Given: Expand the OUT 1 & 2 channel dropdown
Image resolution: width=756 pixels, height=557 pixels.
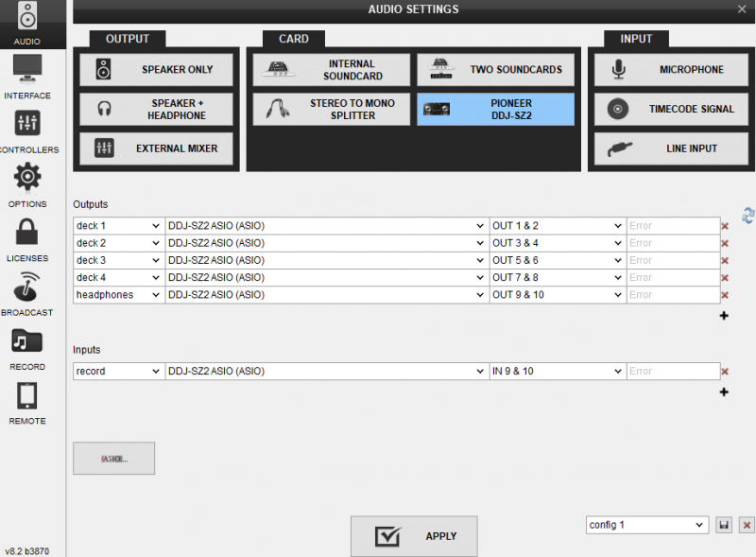Looking at the screenshot, I should 558,226.
